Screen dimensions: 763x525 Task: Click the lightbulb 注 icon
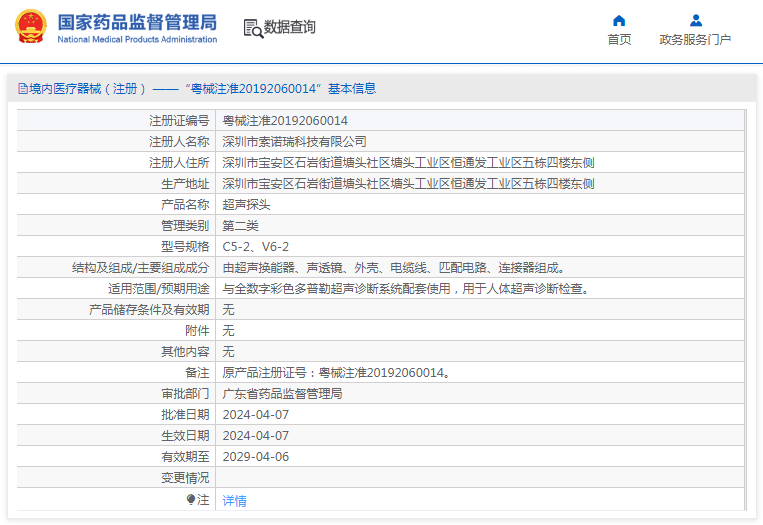point(191,500)
